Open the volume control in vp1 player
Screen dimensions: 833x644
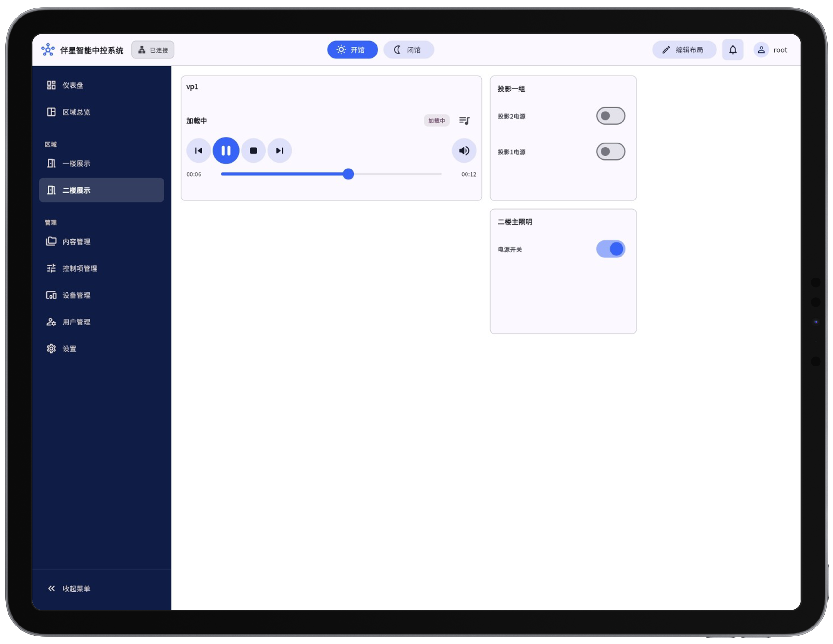tap(464, 151)
